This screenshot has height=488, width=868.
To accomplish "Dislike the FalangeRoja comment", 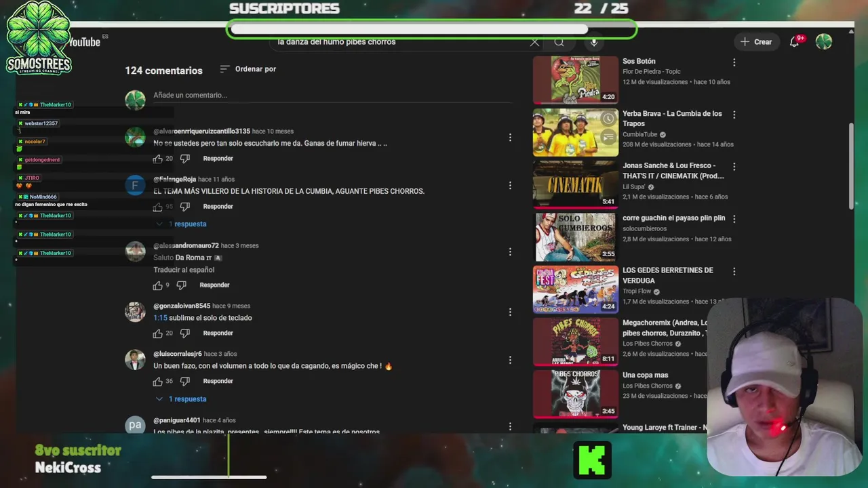I will [184, 207].
